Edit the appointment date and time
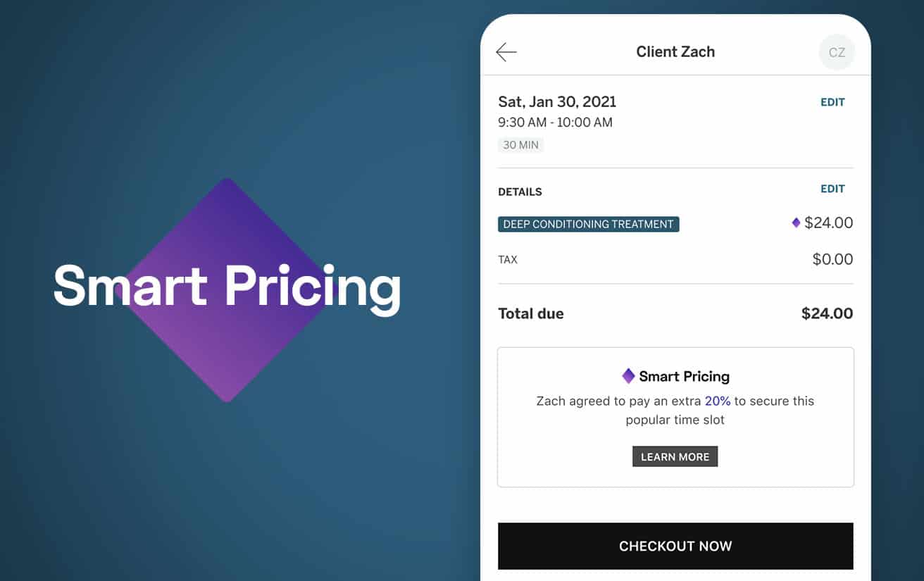The height and width of the screenshot is (581, 924). click(x=832, y=102)
